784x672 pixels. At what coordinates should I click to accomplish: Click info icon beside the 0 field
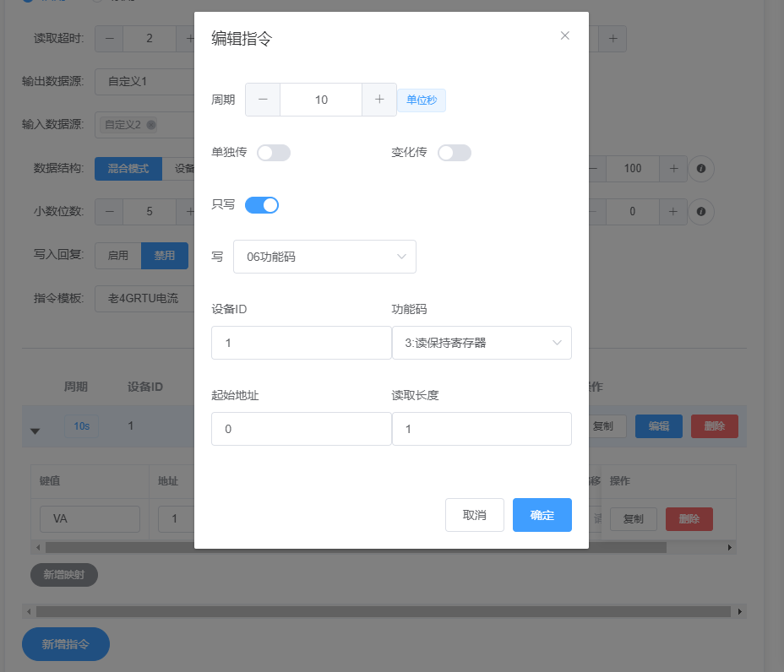701,211
